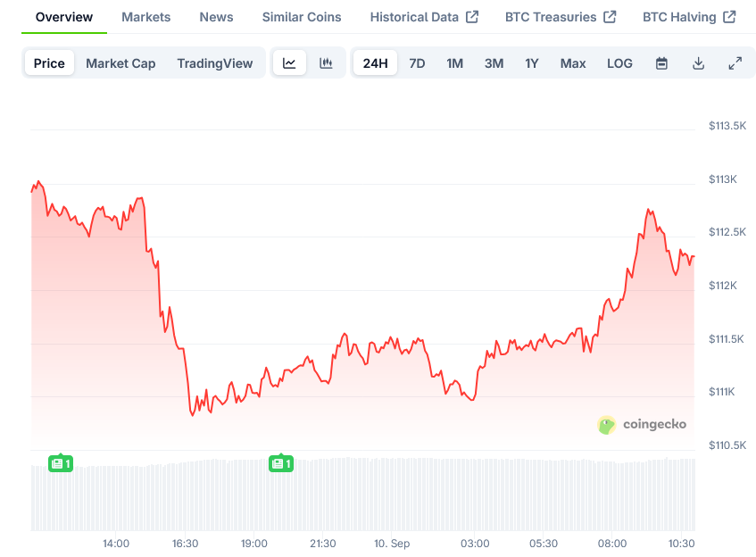The height and width of the screenshot is (557, 756).
Task: Switch chart to TradingView
Action: pos(215,63)
